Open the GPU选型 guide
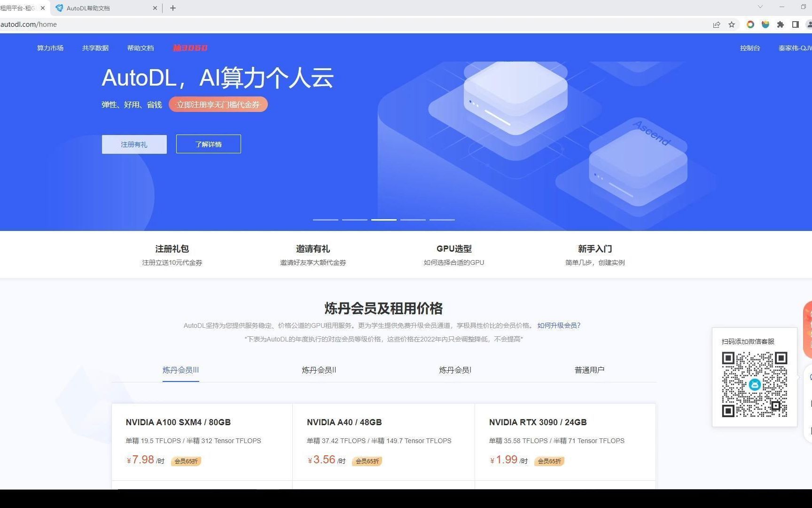The height and width of the screenshot is (508, 812). pyautogui.click(x=454, y=254)
